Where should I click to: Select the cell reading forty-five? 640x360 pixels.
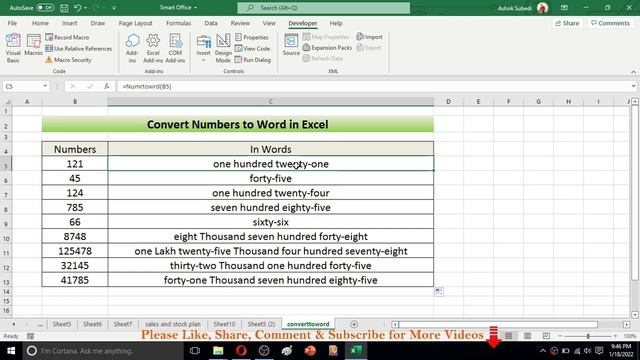click(x=271, y=178)
